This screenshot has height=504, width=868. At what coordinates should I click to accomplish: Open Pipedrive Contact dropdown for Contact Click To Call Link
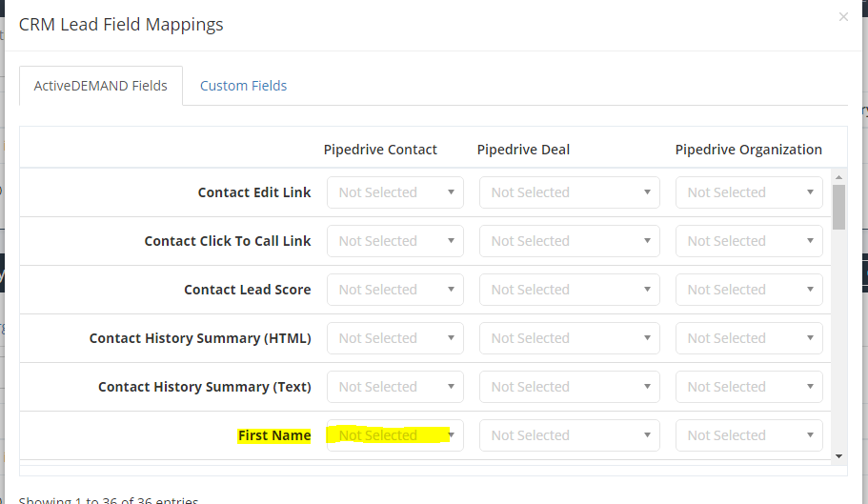395,241
